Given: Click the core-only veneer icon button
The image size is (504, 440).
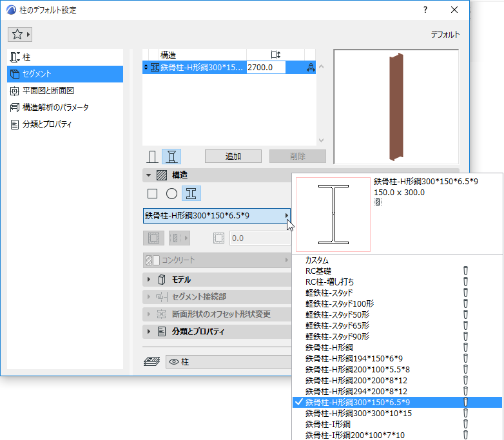Looking at the screenshot, I should pos(153,238).
